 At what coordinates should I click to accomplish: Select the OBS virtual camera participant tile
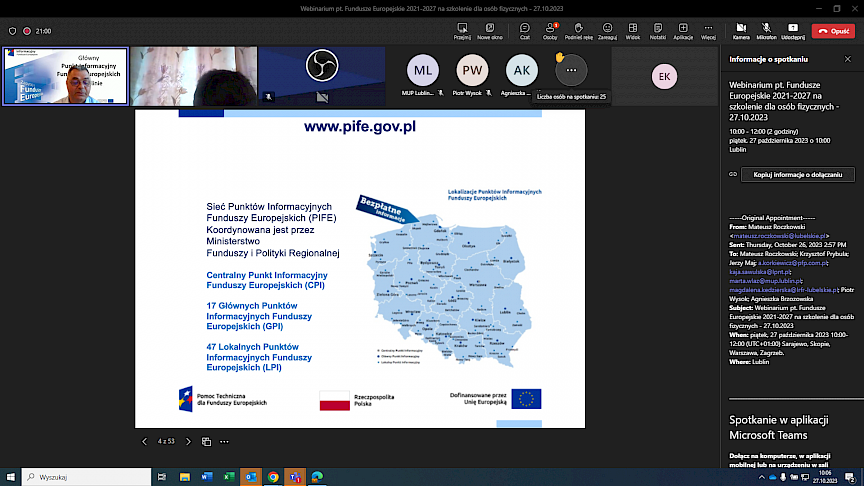322,76
